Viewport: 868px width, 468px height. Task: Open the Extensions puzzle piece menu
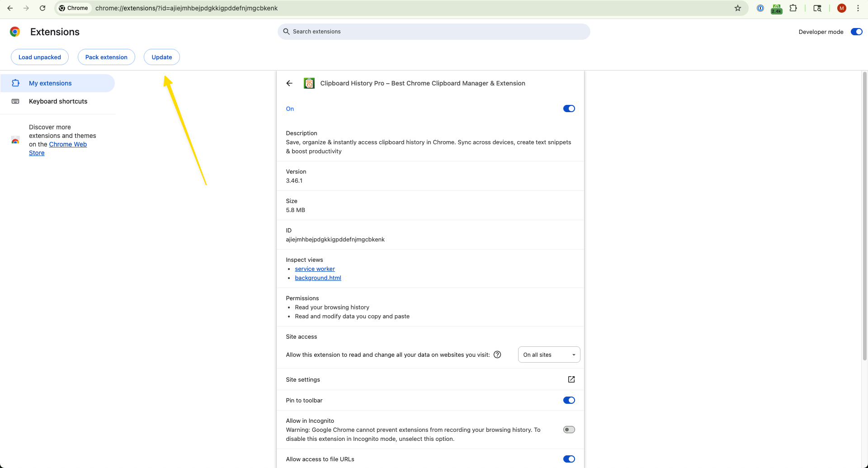[793, 8]
